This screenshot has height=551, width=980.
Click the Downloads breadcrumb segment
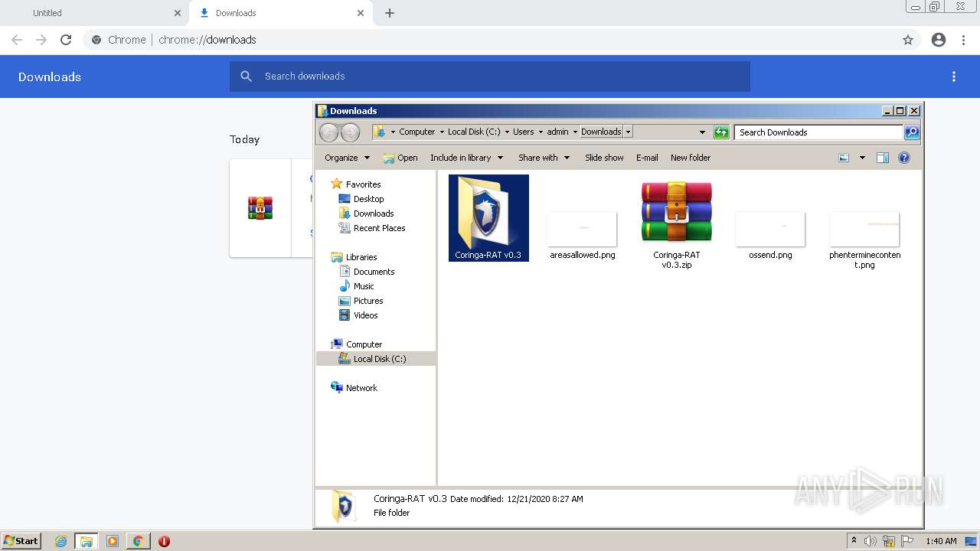pos(601,132)
